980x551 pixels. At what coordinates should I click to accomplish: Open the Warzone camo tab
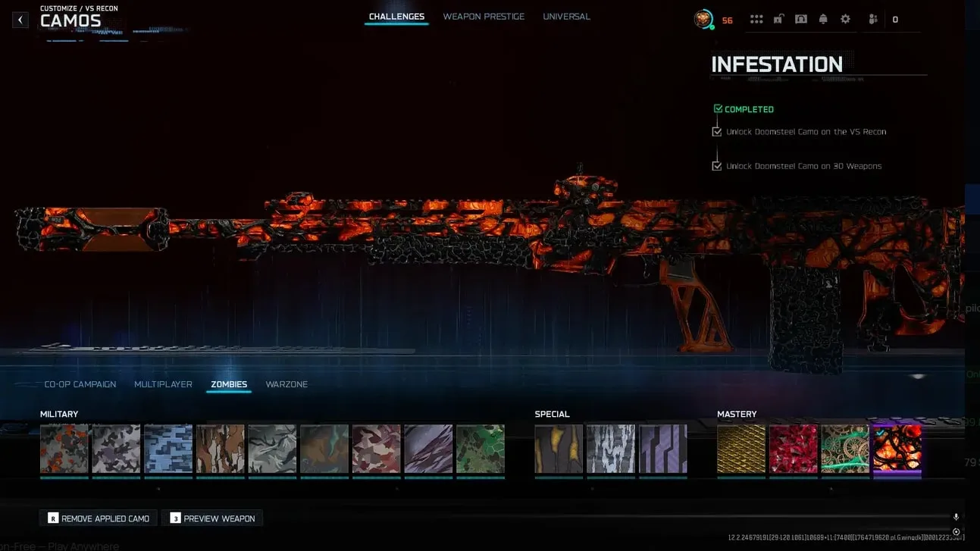286,384
